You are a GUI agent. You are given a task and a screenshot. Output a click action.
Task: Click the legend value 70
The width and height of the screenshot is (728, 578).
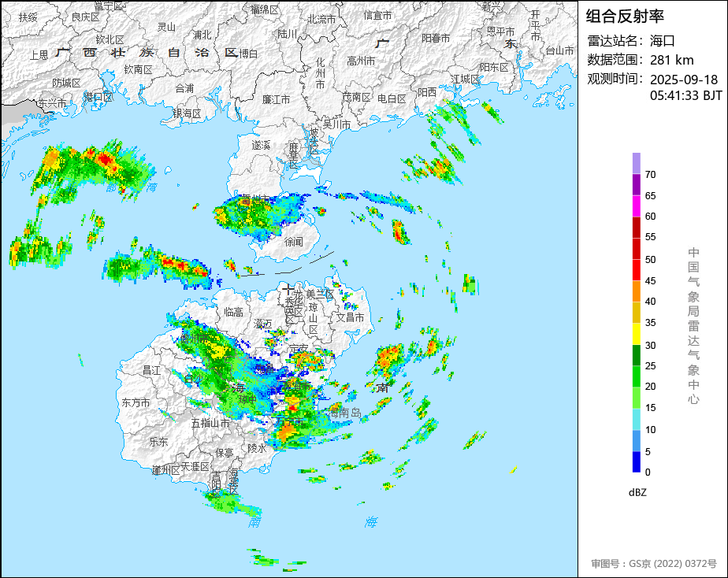pos(651,175)
